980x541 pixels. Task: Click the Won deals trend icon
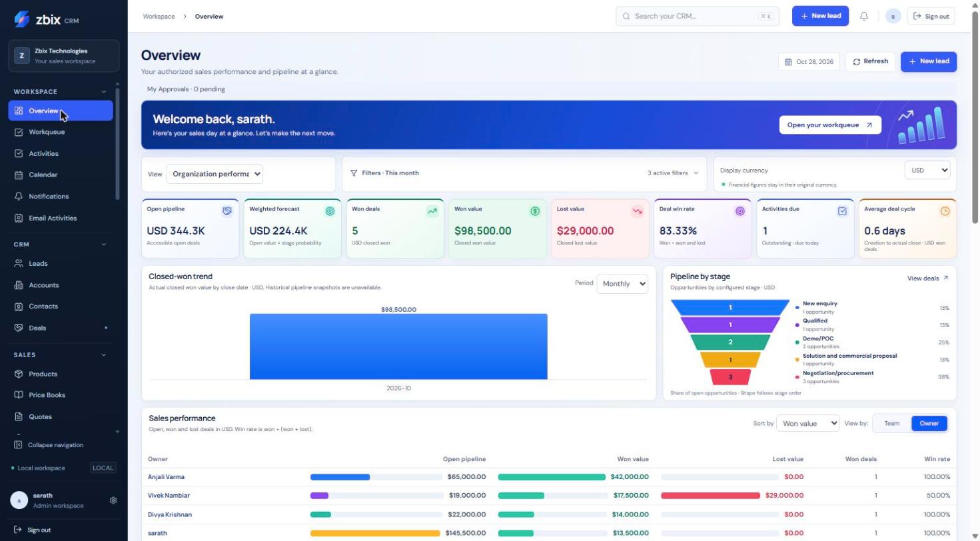click(x=432, y=211)
